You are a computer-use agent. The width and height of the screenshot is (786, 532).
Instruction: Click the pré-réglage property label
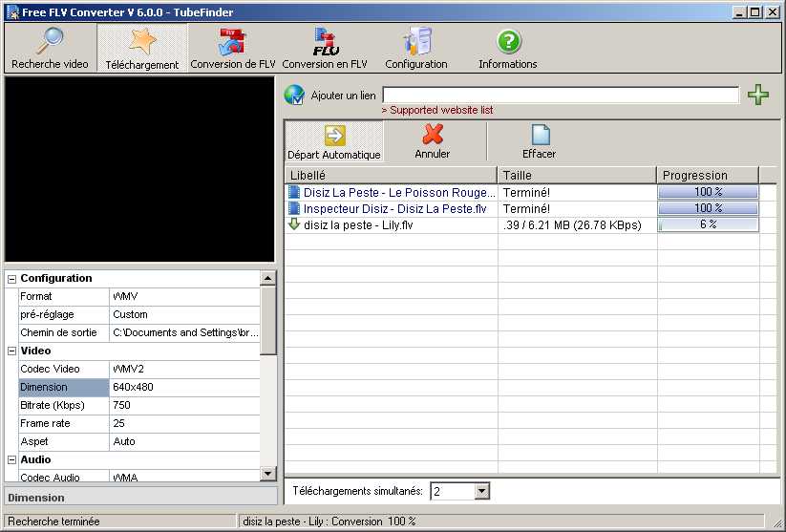coord(64,314)
